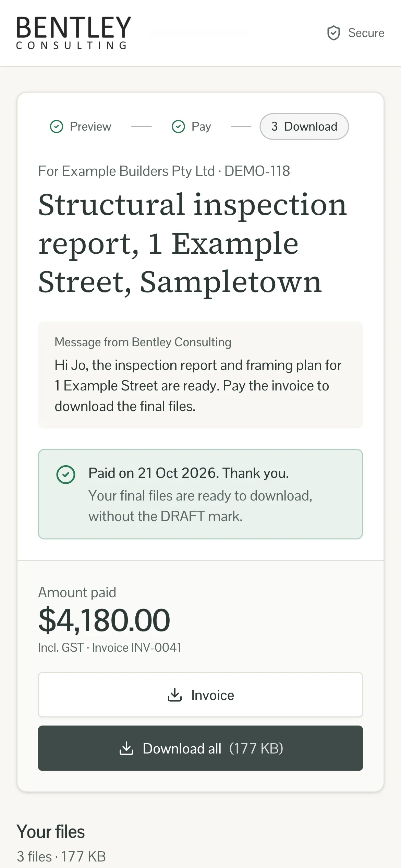The height and width of the screenshot is (868, 401).
Task: Click the Structural inspection report heading
Action: point(193,243)
